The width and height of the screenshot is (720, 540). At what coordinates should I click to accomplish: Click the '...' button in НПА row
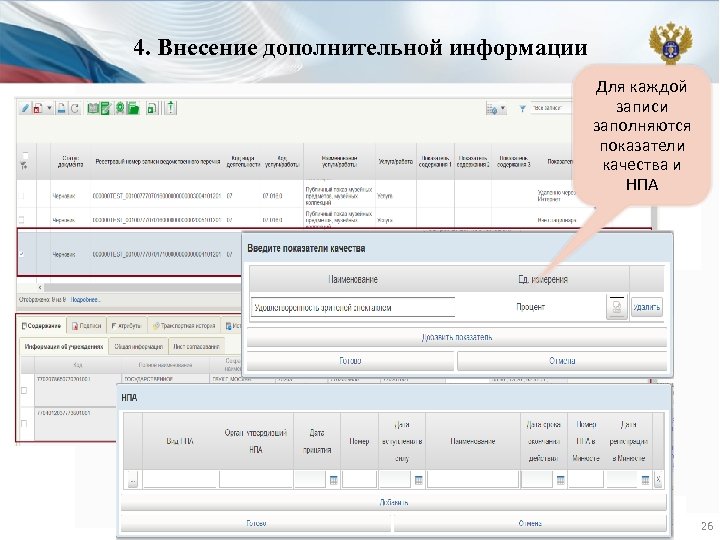133,480
